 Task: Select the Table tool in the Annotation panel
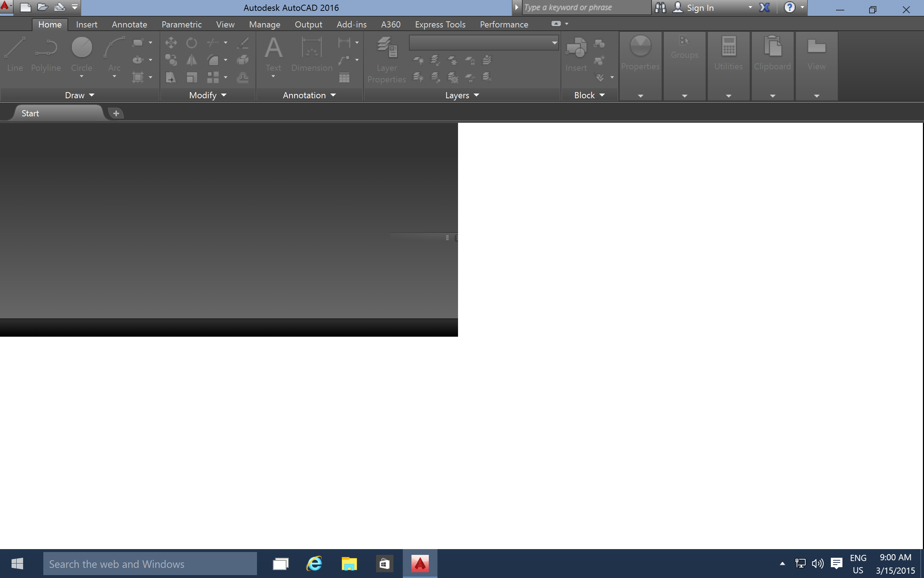344,78
